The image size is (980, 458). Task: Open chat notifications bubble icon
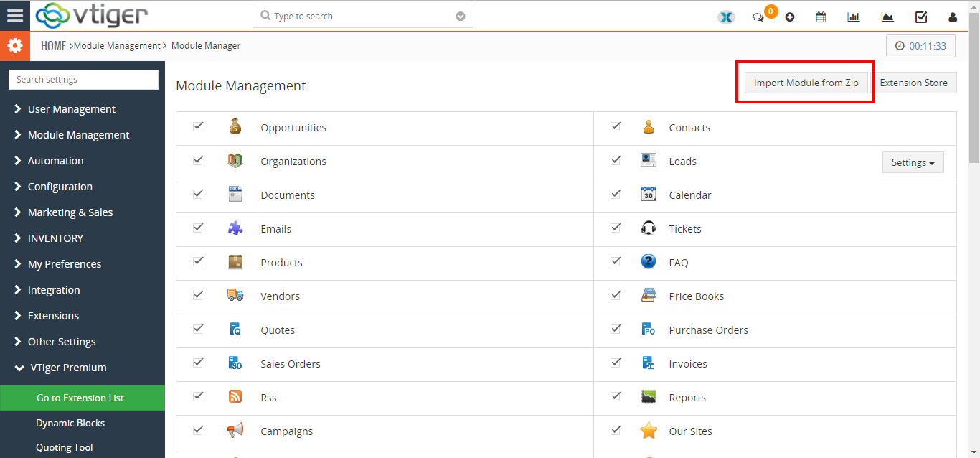[758, 17]
